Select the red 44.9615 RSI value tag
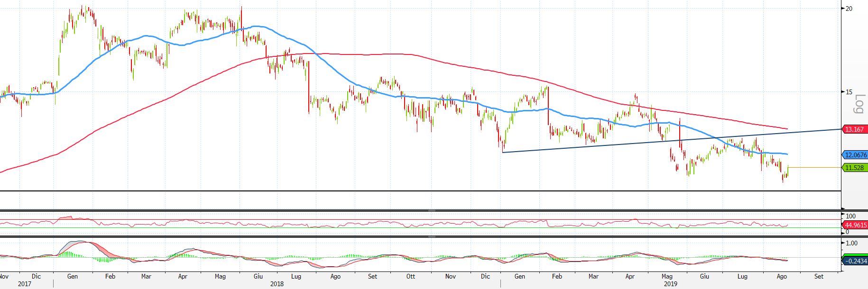868x289 pixels. [x=855, y=225]
